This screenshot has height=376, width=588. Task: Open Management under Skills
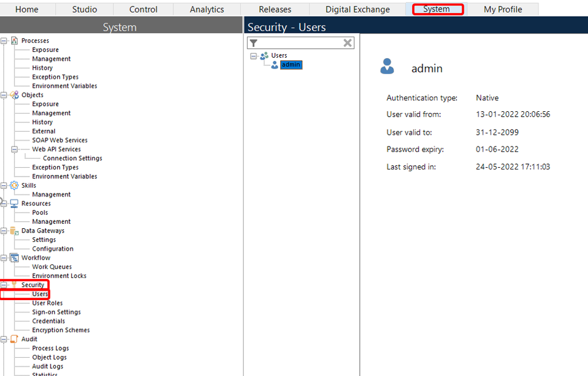point(51,195)
